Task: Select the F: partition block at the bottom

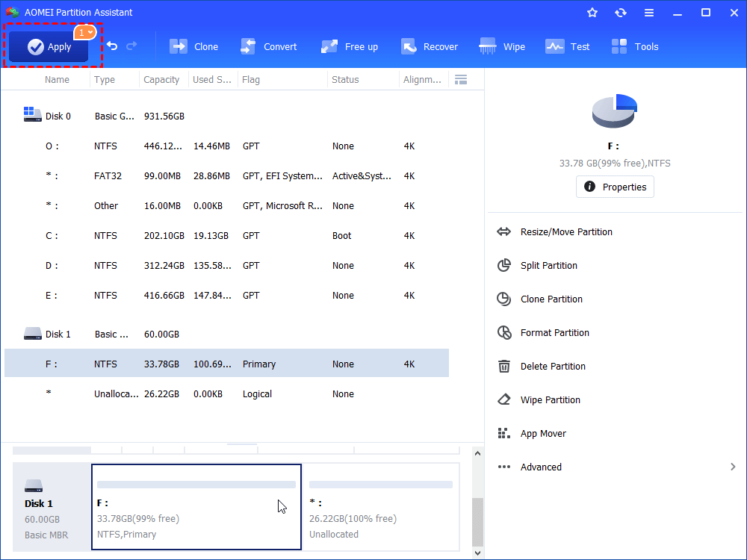Action: pos(196,506)
